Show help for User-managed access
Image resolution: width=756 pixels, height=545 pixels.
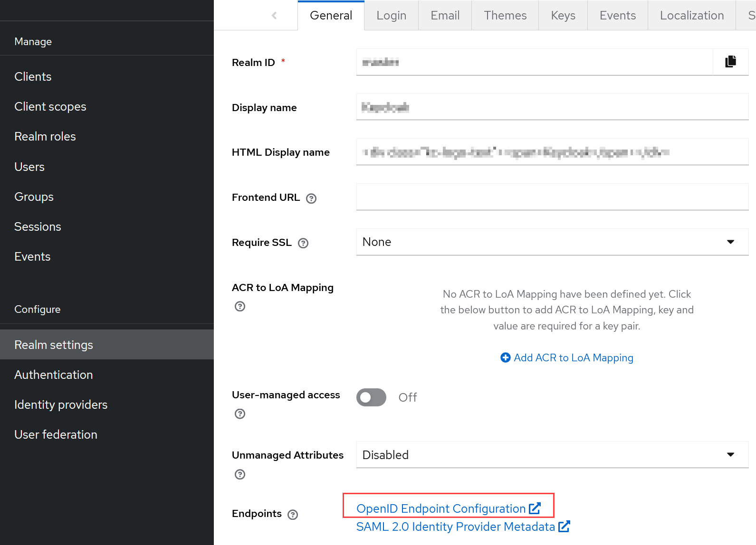240,414
